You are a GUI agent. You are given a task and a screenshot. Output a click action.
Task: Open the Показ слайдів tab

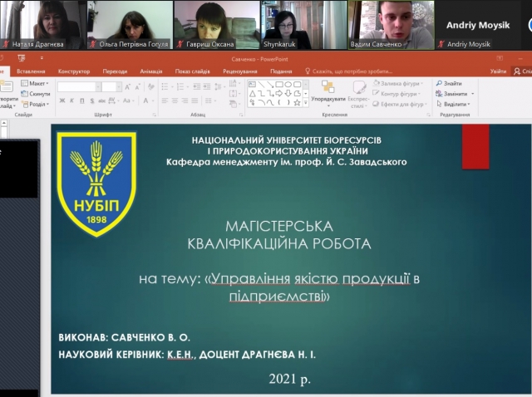pos(192,71)
